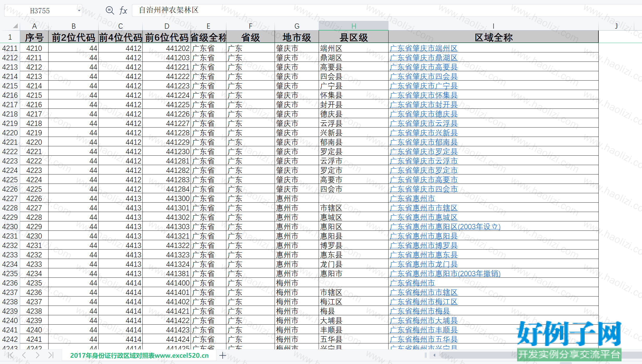The image size is (642, 364).
Task: Click county cell 高要县
Action: coord(354,67)
